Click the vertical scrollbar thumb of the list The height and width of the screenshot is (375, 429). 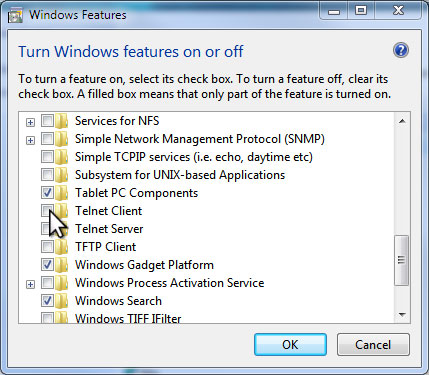[402, 260]
